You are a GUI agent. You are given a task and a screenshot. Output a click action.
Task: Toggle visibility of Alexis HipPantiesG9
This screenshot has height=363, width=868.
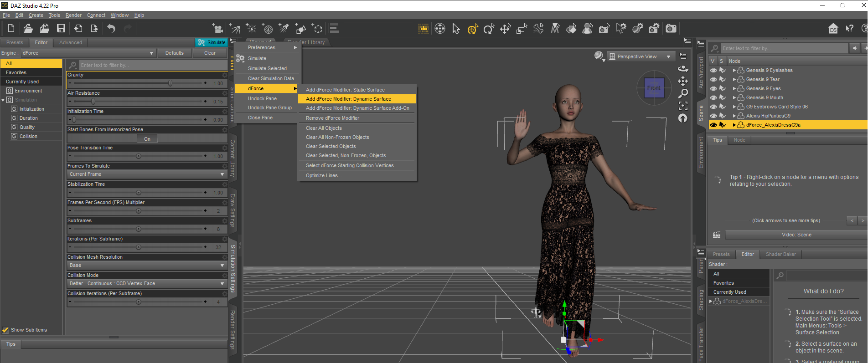point(713,116)
